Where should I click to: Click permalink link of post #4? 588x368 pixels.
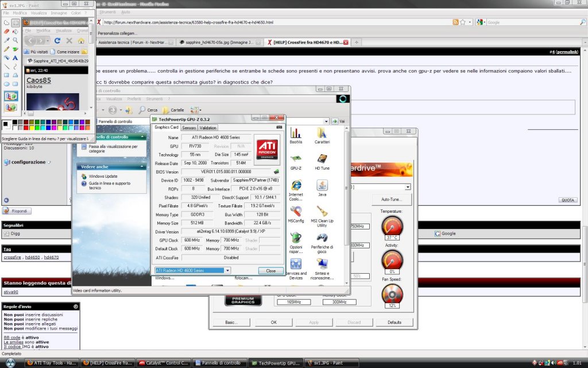click(567, 52)
